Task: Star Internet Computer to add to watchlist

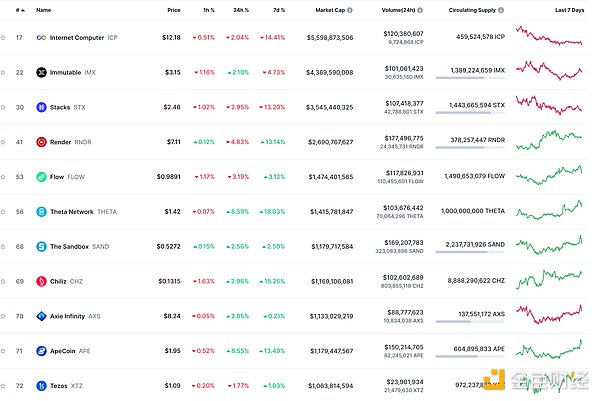Action: coord(4,37)
